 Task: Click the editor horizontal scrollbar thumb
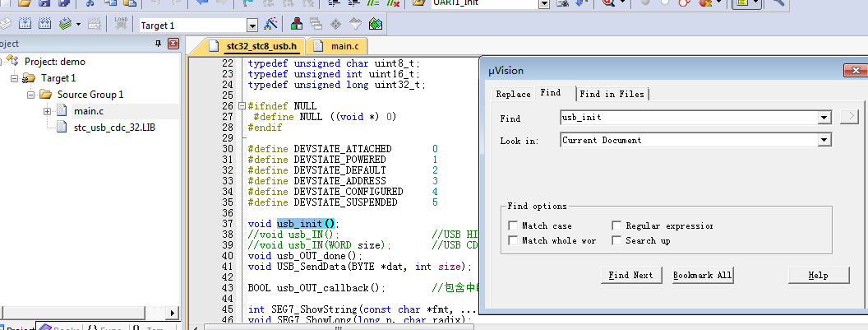point(338,328)
